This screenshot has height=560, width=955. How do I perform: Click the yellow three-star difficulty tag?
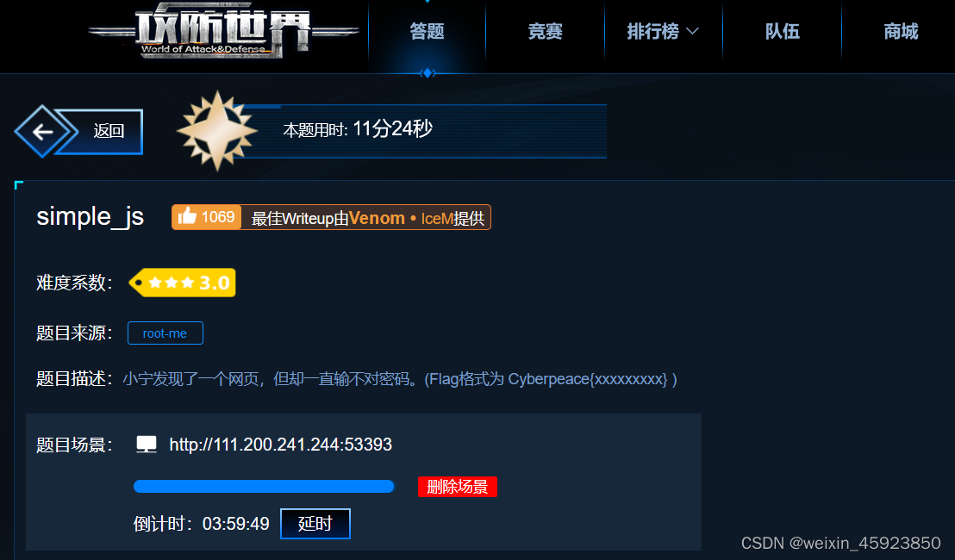[x=182, y=283]
